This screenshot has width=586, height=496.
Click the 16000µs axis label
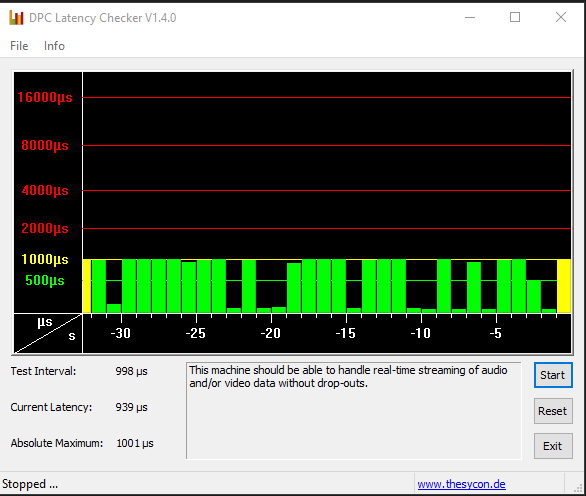tap(45, 98)
